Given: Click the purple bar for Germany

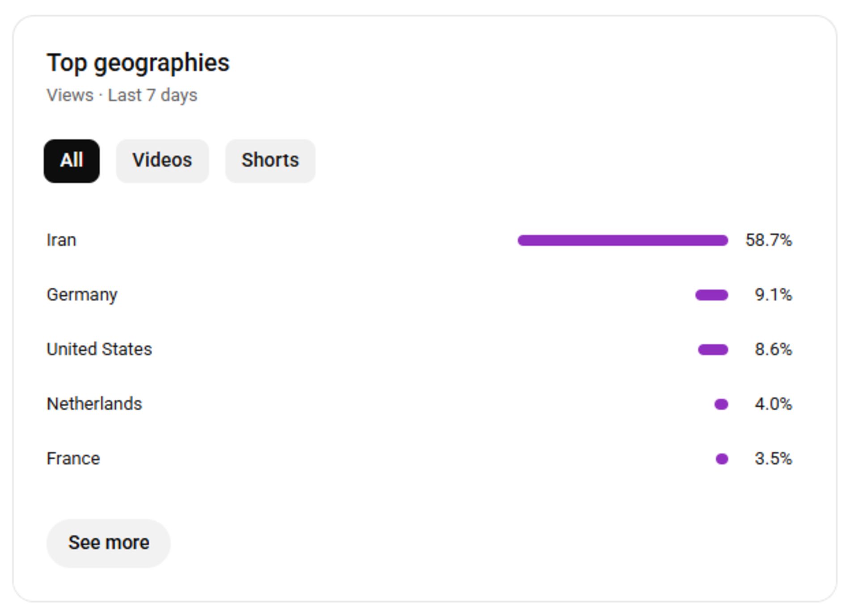Looking at the screenshot, I should [711, 295].
